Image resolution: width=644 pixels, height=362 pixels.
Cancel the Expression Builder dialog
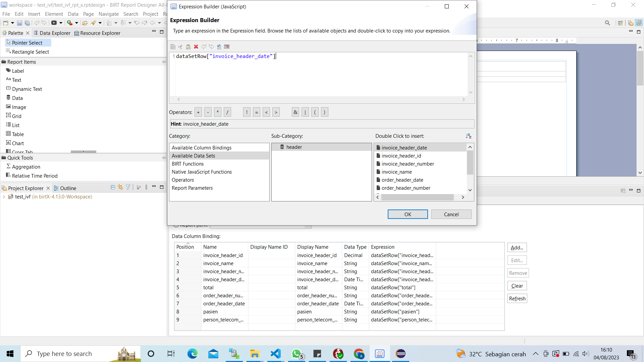(x=451, y=214)
